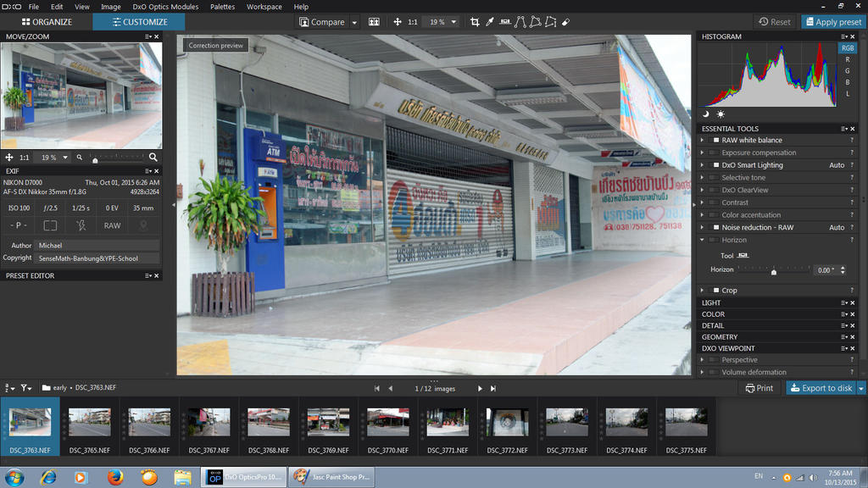Show highlight clipping with the sun icon
868x488 pixels.
tap(721, 114)
